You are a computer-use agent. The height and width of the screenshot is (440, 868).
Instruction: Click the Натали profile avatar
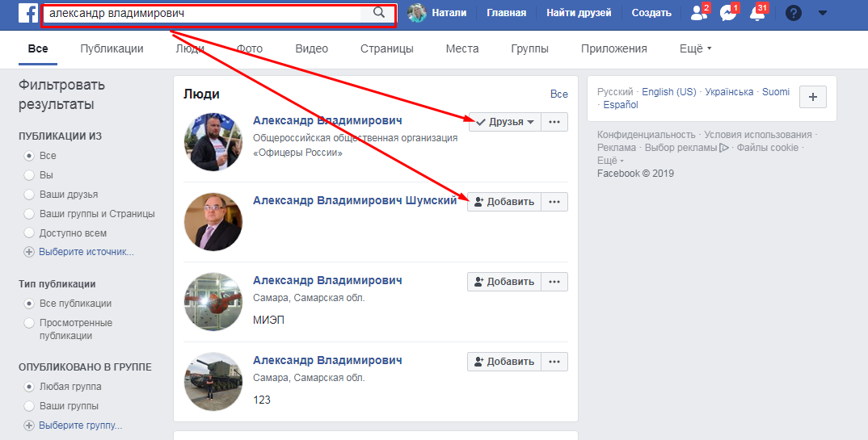tap(417, 13)
